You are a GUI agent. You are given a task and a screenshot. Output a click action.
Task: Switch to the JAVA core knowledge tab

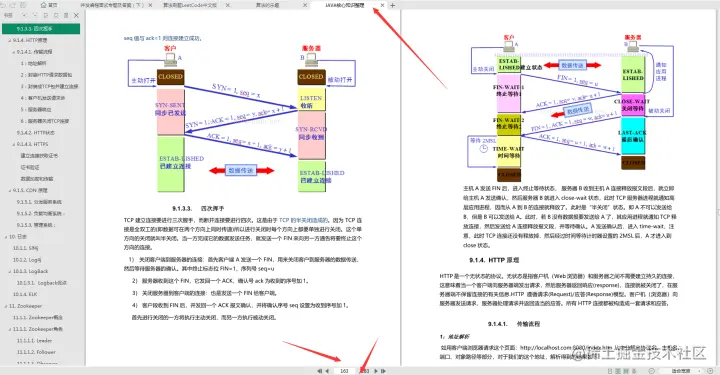[x=345, y=6]
